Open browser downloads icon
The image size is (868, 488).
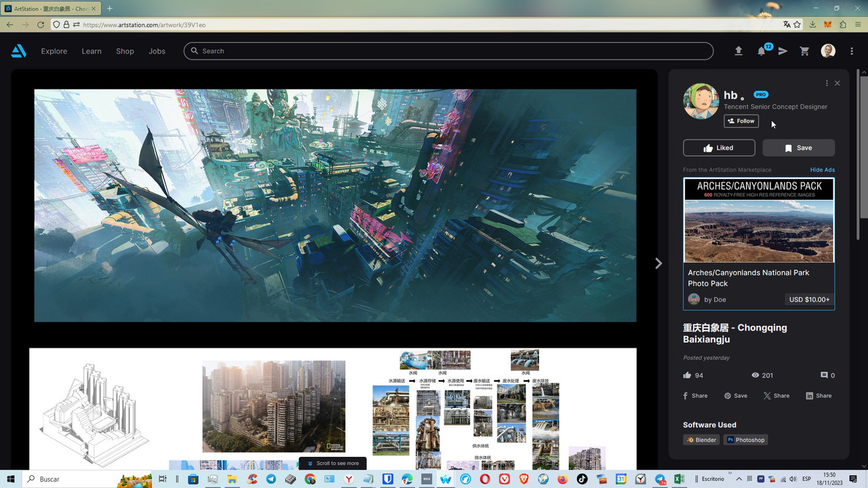click(813, 24)
